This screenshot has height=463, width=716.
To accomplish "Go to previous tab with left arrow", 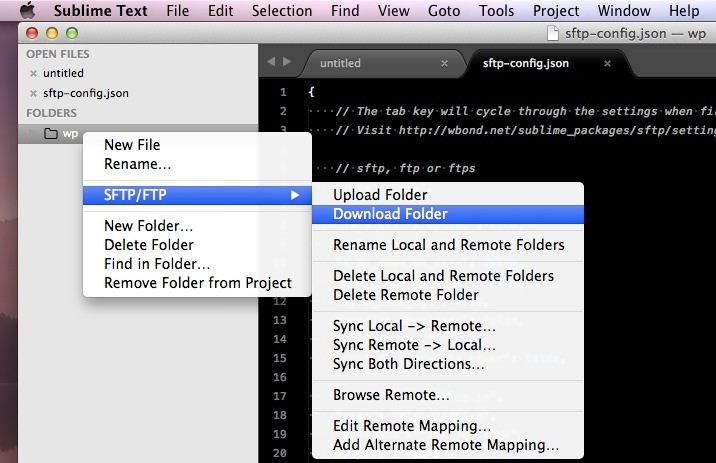I will (271, 61).
